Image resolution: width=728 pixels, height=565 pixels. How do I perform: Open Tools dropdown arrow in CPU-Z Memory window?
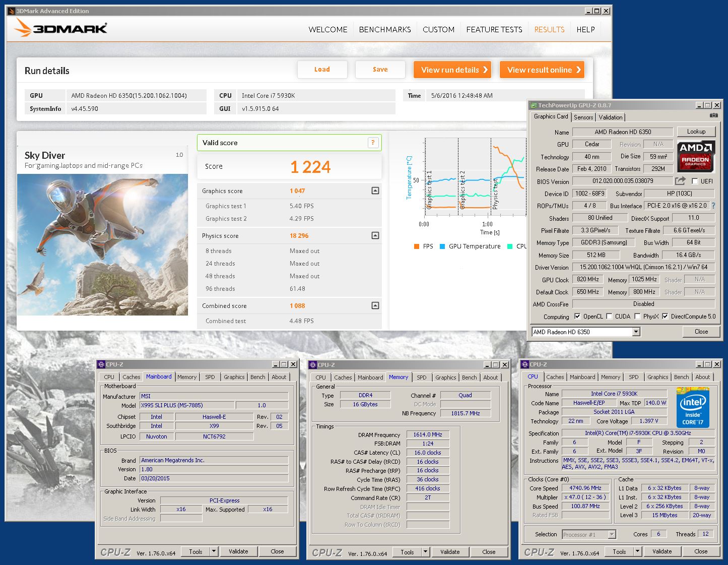tap(425, 552)
